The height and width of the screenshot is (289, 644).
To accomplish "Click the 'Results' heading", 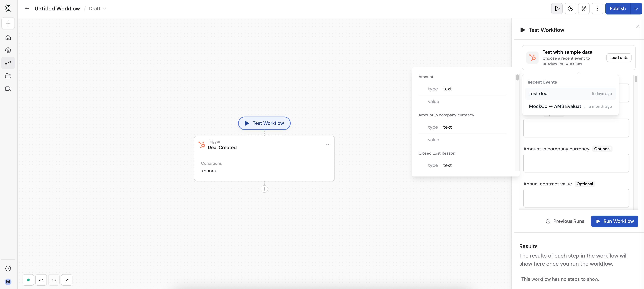I will pyautogui.click(x=528, y=247).
